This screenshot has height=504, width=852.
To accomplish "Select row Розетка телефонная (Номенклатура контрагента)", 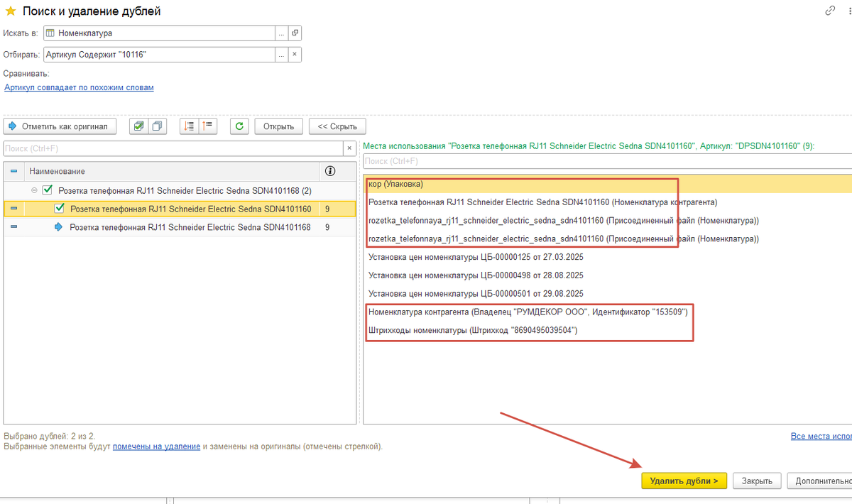I will coord(607,202).
